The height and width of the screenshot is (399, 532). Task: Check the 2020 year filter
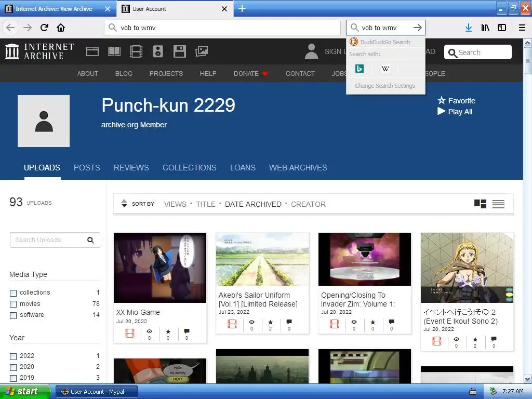coord(13,367)
